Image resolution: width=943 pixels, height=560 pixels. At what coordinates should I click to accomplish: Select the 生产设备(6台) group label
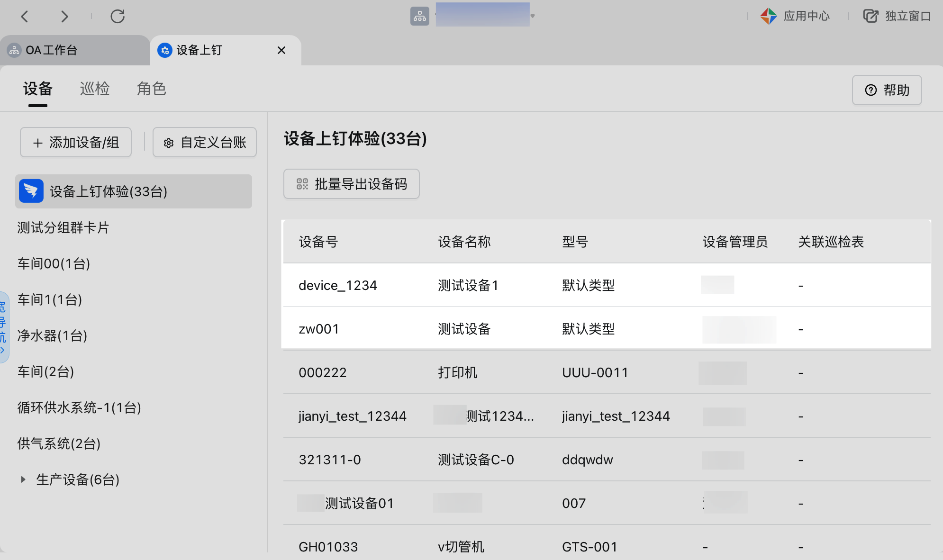[78, 480]
